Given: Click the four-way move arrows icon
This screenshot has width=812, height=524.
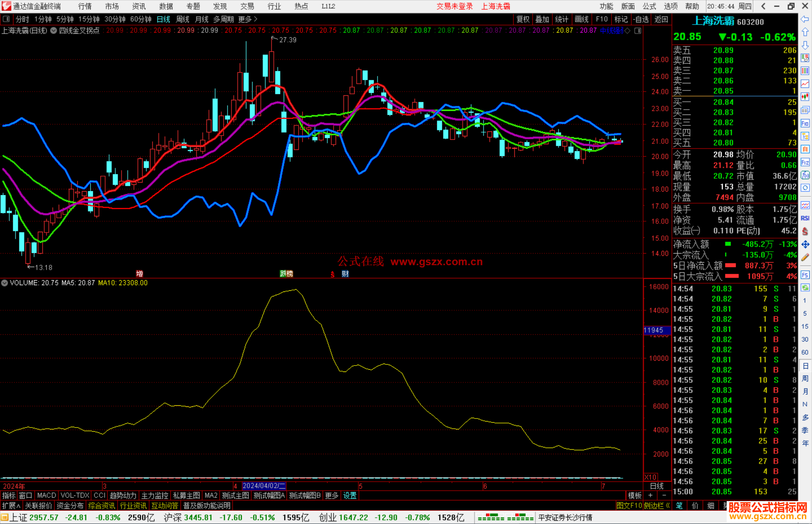Looking at the screenshot, I should [805, 245].
